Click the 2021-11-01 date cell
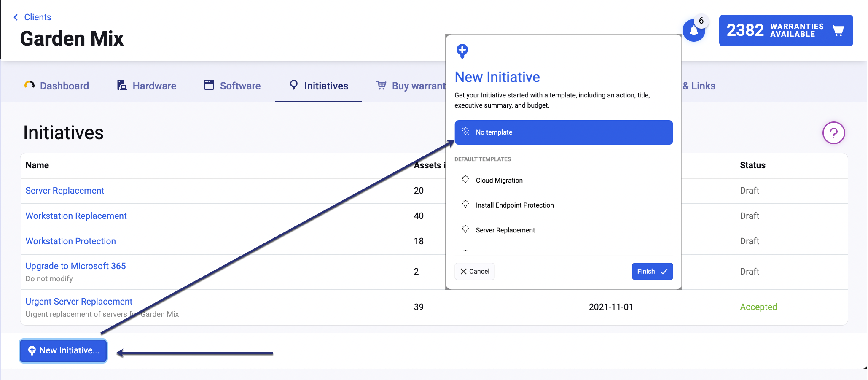The image size is (868, 380). 611,307
